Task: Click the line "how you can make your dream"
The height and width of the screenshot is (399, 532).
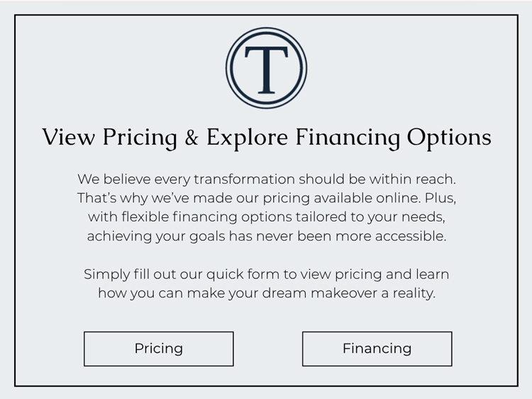Action: tap(266, 293)
